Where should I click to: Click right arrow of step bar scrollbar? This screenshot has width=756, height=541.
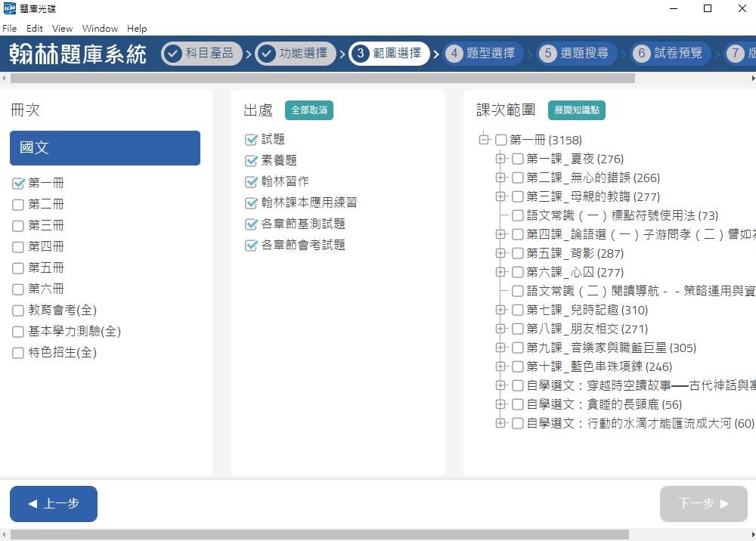(753, 78)
